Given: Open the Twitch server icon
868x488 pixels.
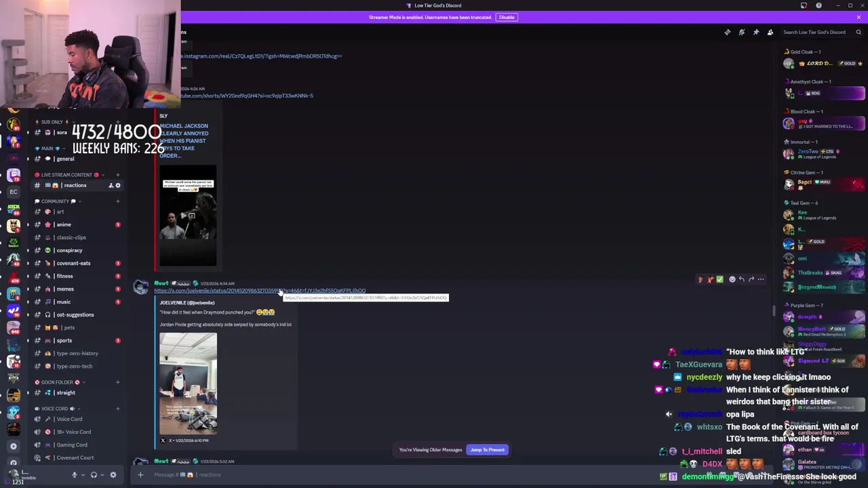Looking at the screenshot, I should (13, 175).
